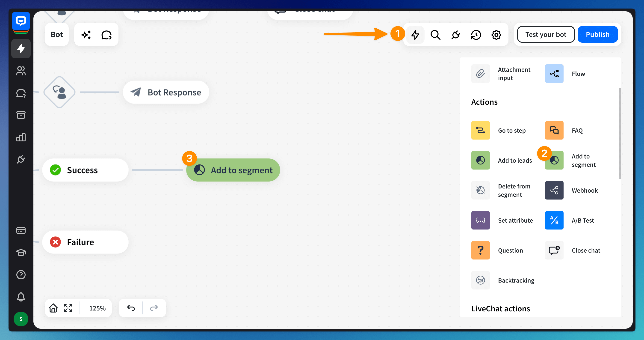Image resolution: width=644 pixels, height=340 pixels.
Task: Open bot settings gear icon
Action: (x=496, y=35)
